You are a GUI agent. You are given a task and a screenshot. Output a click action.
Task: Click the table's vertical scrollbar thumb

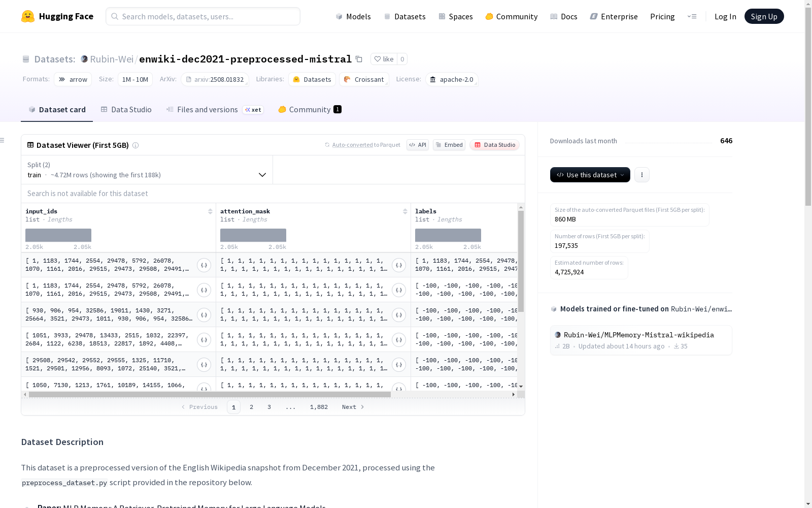click(x=521, y=261)
